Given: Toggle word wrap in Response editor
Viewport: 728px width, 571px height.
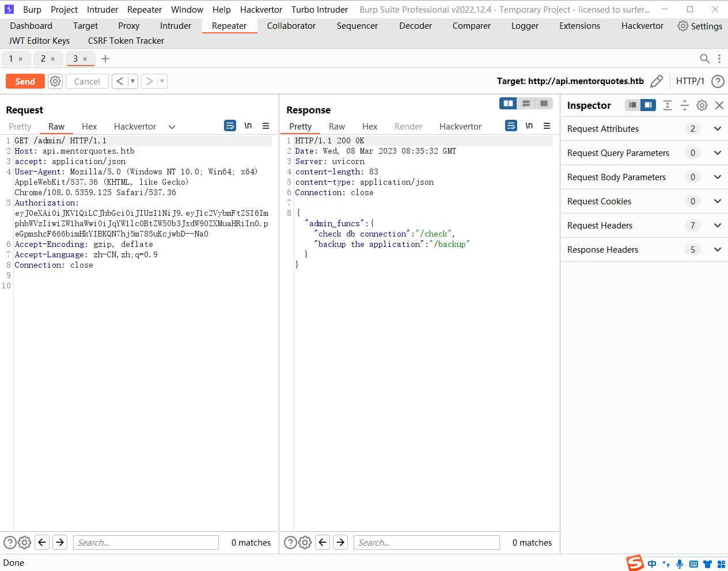Looking at the screenshot, I should [511, 125].
